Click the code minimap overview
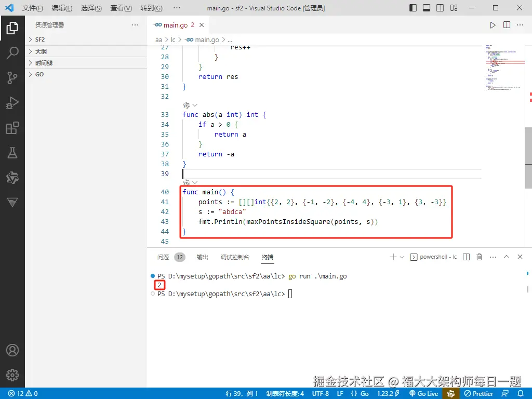Image resolution: width=532 pixels, height=399 pixels. point(504,68)
